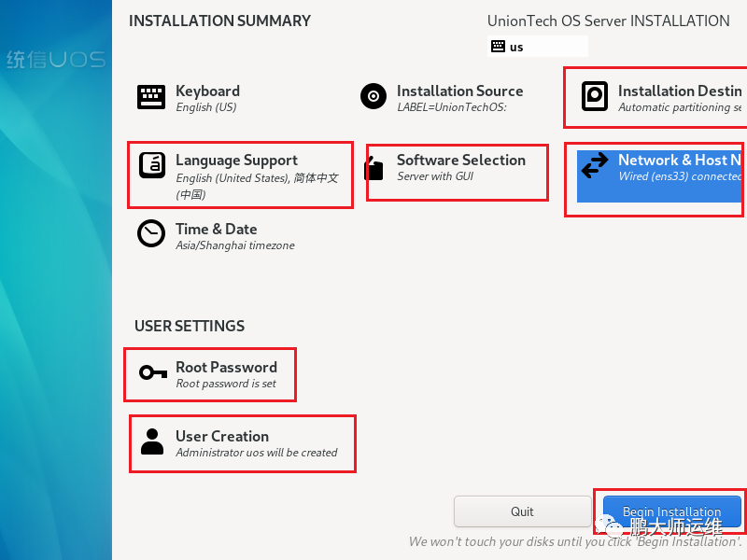Click Begin Installation button

click(x=671, y=511)
